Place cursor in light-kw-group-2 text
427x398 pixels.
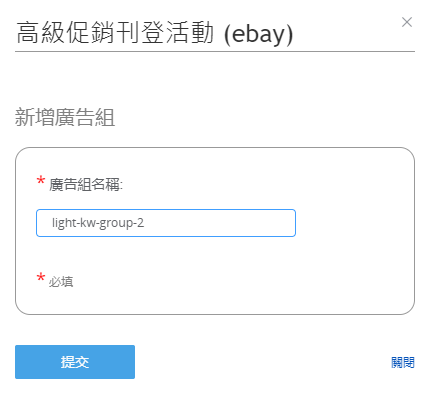[x=98, y=223]
